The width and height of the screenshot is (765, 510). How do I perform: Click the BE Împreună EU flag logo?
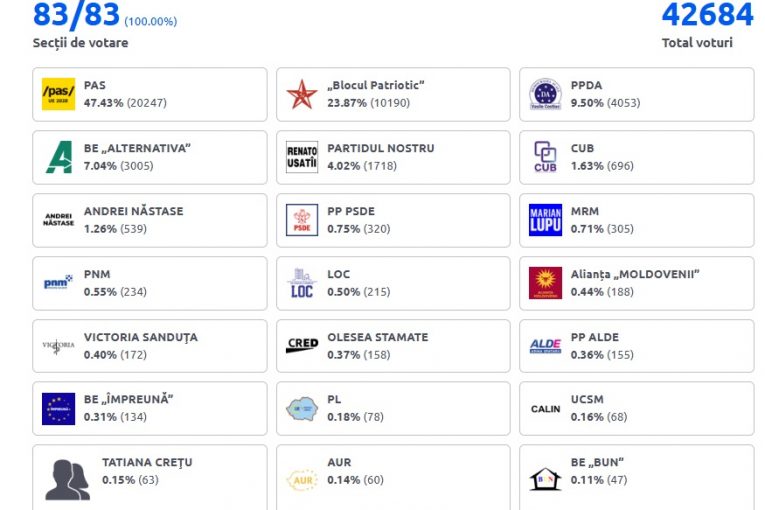point(58,409)
